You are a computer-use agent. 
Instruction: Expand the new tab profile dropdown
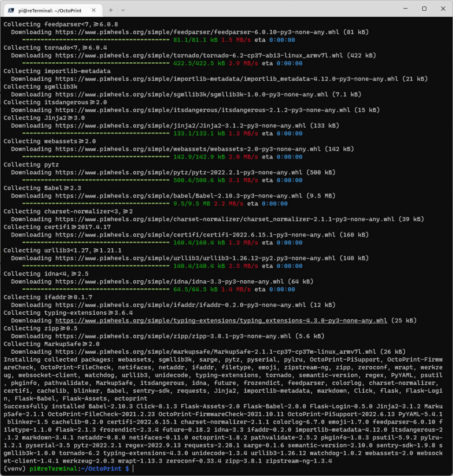point(123,10)
